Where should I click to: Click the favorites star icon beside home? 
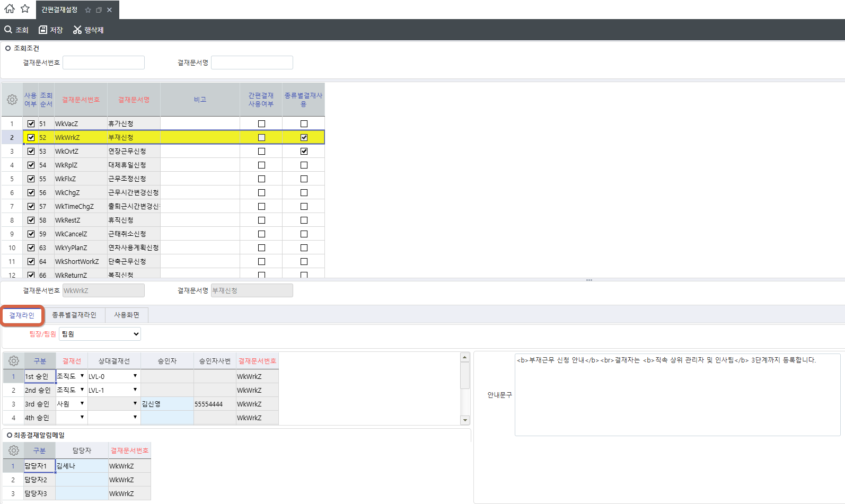click(25, 9)
